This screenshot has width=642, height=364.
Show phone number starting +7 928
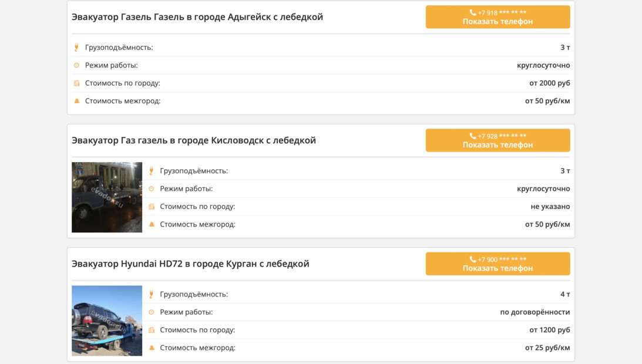tap(498, 140)
